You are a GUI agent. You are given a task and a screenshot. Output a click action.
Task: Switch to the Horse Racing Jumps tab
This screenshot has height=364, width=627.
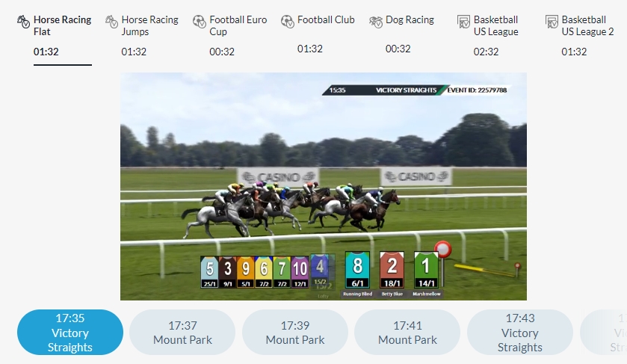click(141, 36)
